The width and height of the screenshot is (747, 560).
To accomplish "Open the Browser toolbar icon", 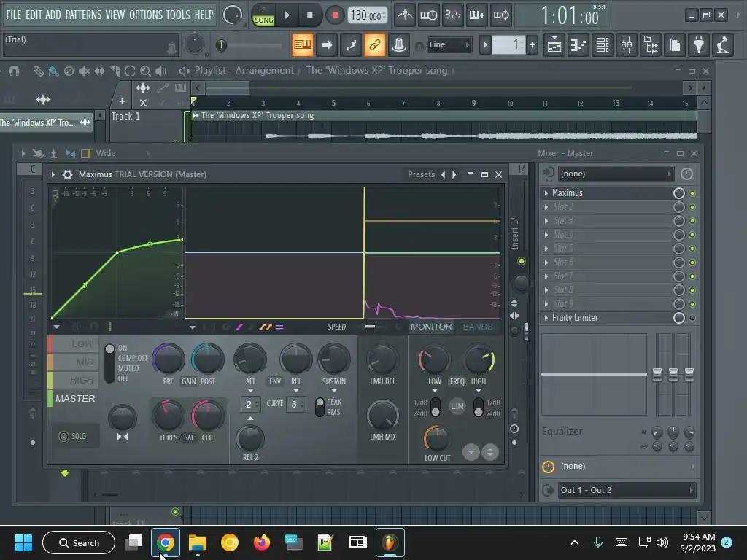I will point(651,45).
